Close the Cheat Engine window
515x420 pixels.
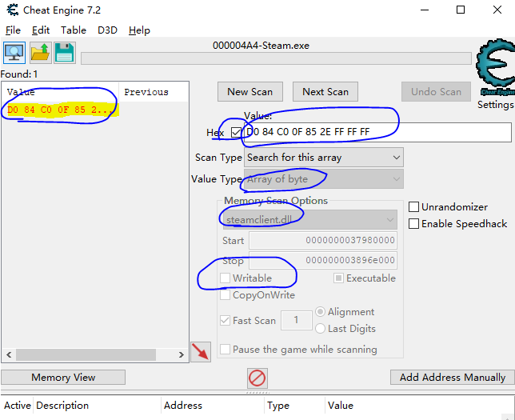[497, 10]
